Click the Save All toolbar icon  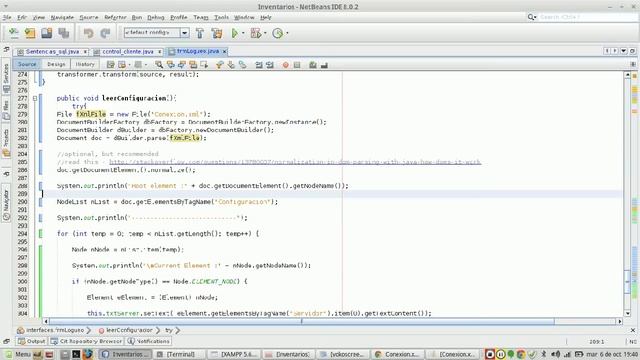64,33
